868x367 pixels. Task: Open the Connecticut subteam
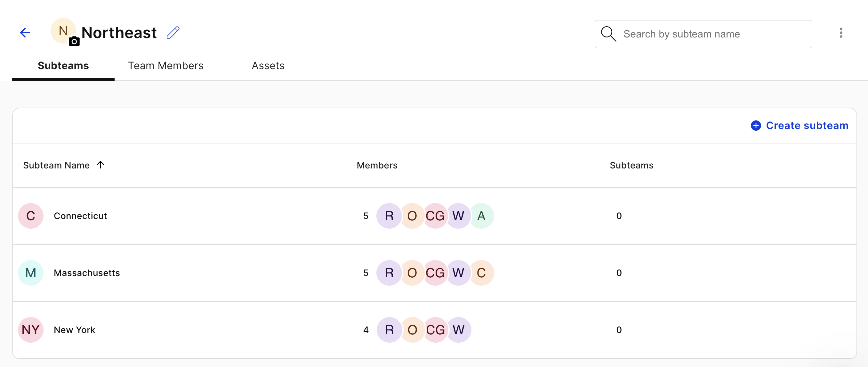[x=80, y=216]
